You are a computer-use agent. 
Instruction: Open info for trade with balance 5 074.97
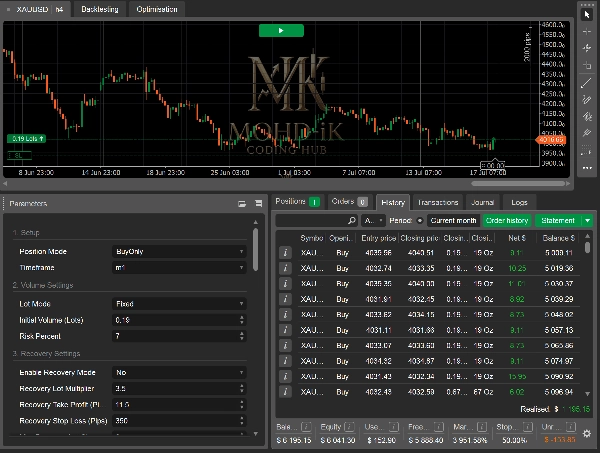click(x=285, y=361)
